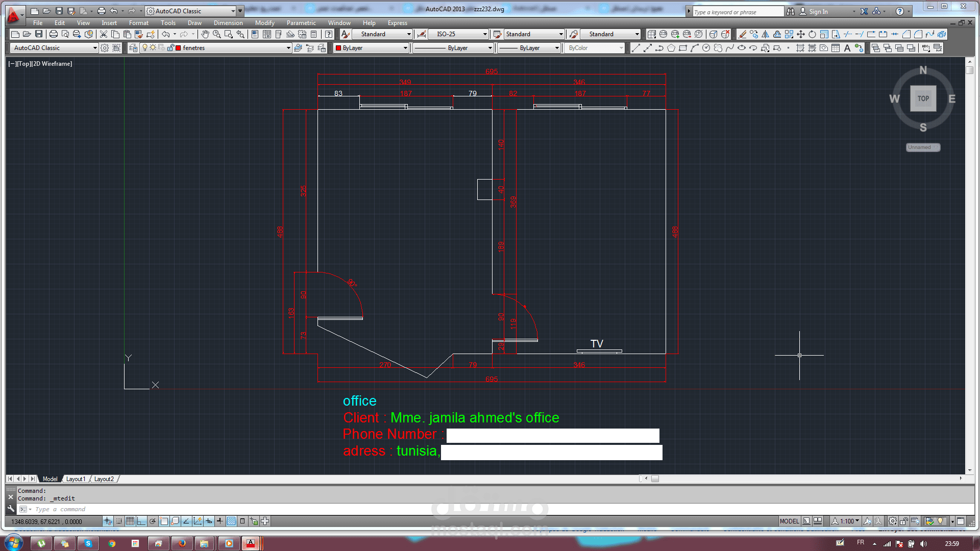Click the Plot print icon

coord(53,34)
